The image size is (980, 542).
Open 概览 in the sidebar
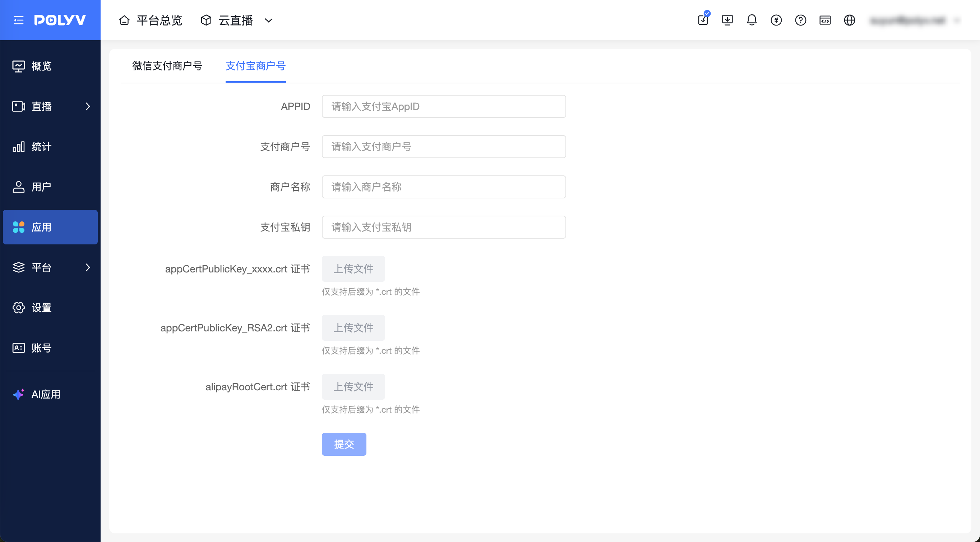50,66
